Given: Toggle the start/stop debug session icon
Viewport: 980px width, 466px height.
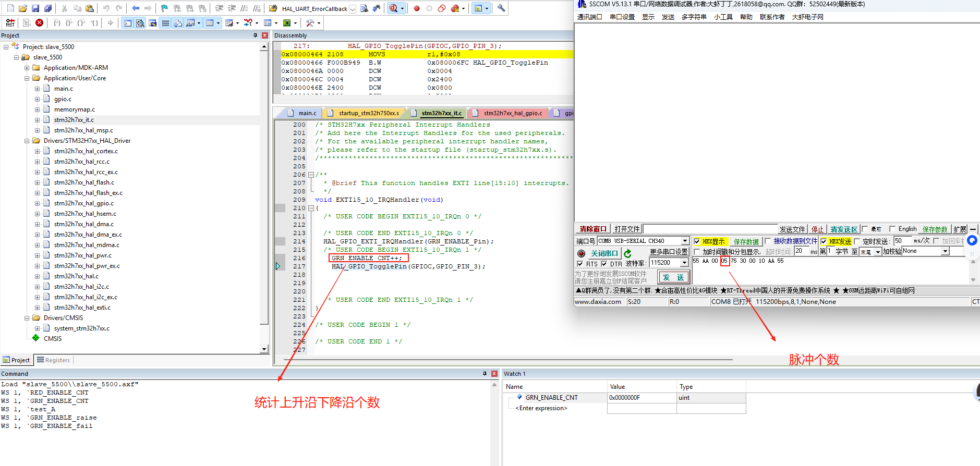Looking at the screenshot, I should click(394, 8).
